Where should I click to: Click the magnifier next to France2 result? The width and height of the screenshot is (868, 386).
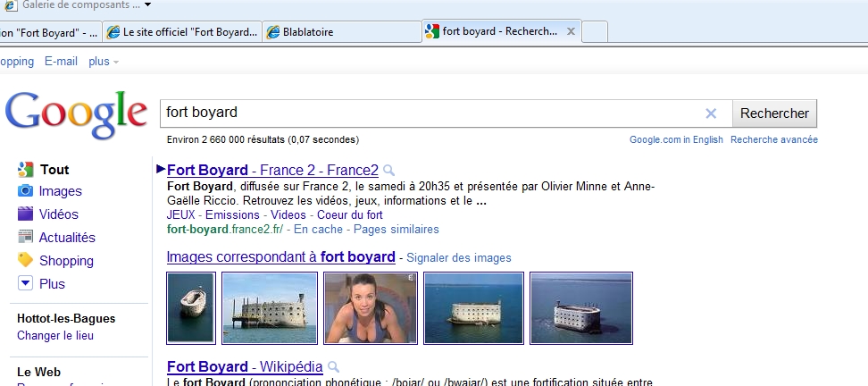coord(388,170)
